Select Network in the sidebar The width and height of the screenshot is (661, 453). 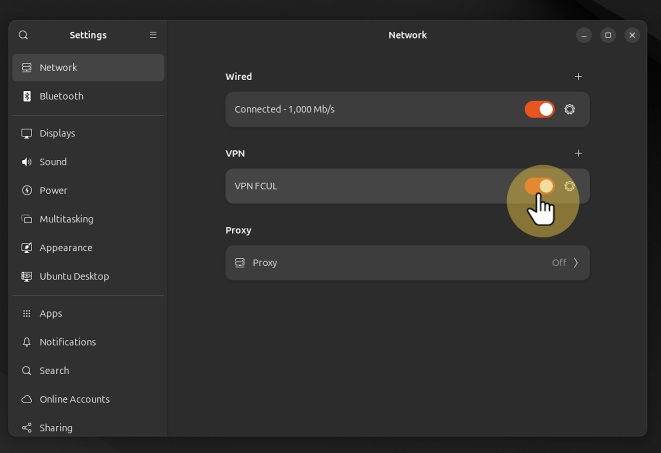88,67
